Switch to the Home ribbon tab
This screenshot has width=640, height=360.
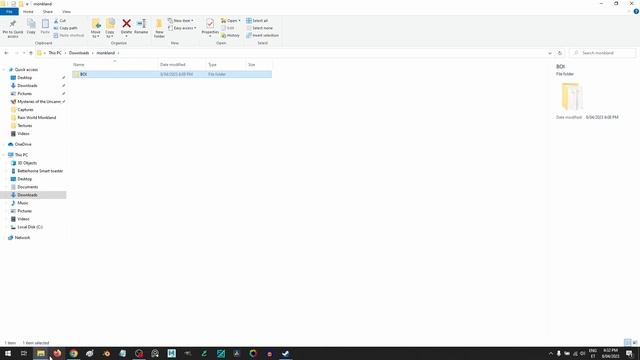(28, 12)
